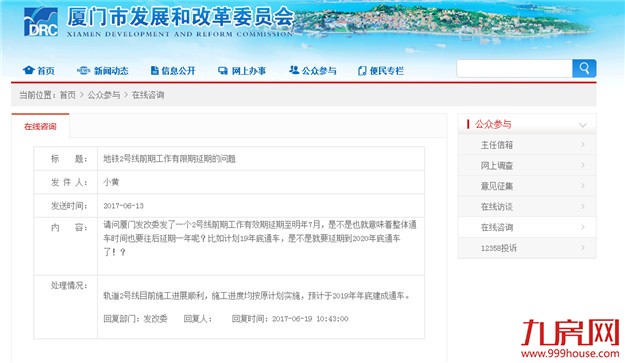Image resolution: width=625 pixels, height=363 pixels.
Task: Click the site title 厦门市发展和改革委员会
Action: 180,17
